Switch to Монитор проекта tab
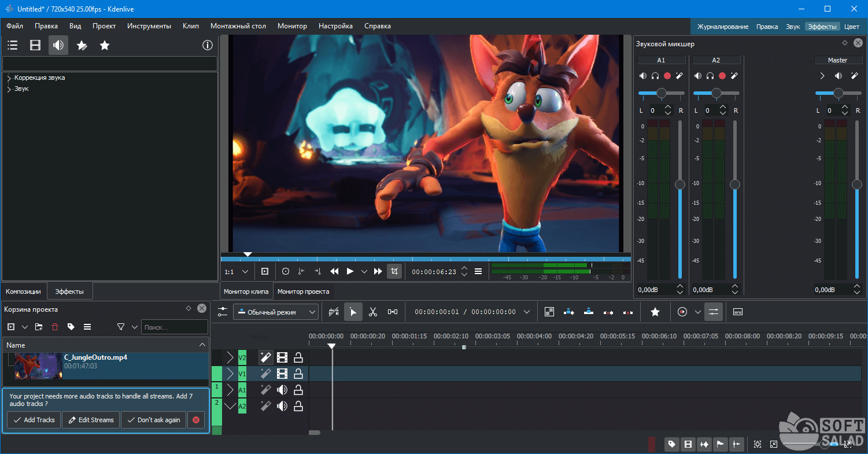Viewport: 868px width, 454px height. (303, 291)
